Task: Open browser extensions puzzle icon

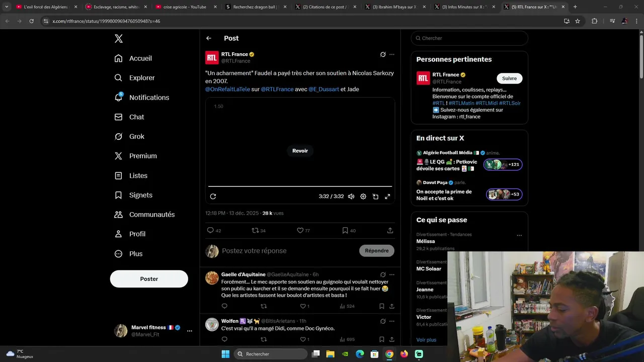Action: pyautogui.click(x=595, y=21)
